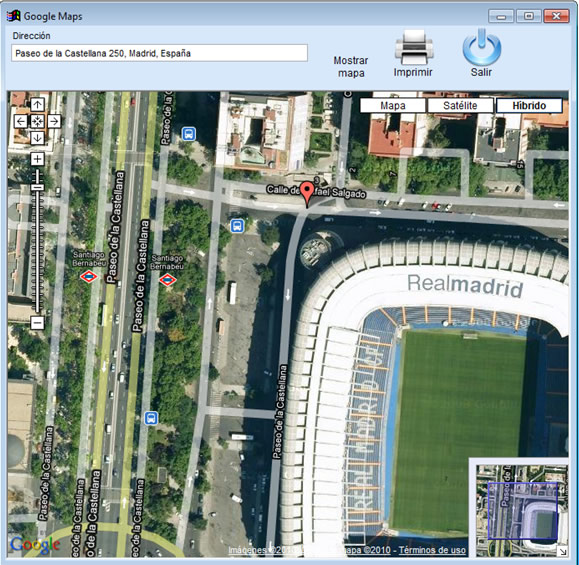Collapse the overview minimap with corner arrow
Screen dimensions: 579x565
pyautogui.click(x=562, y=551)
